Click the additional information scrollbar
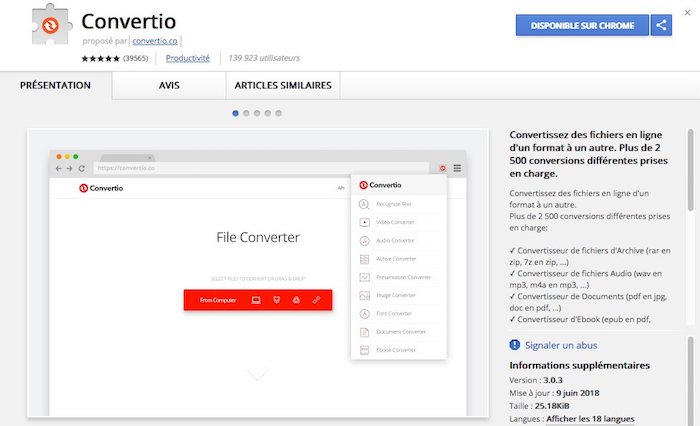700x426 pixels. pos(691,382)
